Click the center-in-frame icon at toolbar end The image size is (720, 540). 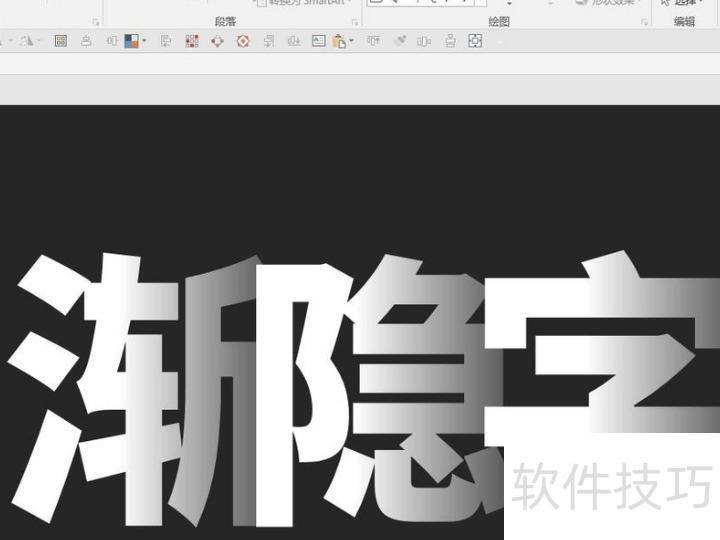475,41
